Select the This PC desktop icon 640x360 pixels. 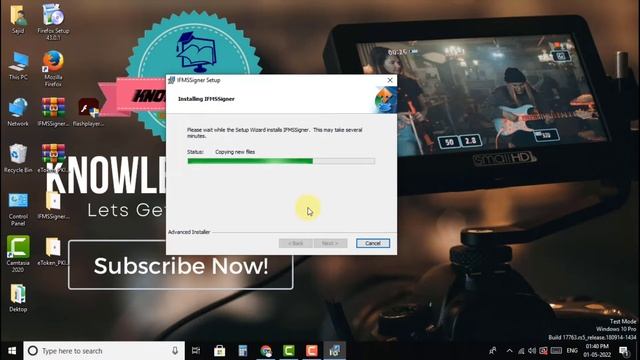click(x=18, y=65)
